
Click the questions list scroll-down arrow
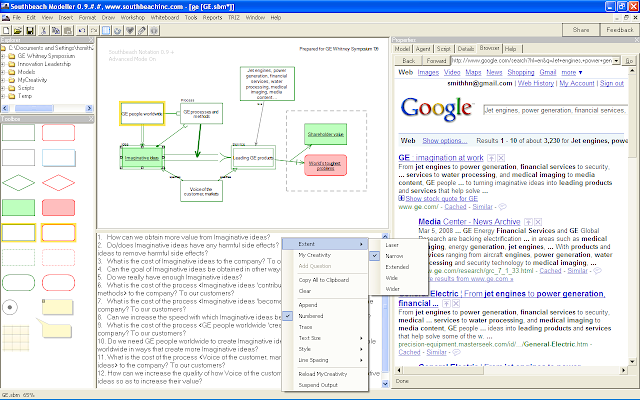tap(385, 384)
